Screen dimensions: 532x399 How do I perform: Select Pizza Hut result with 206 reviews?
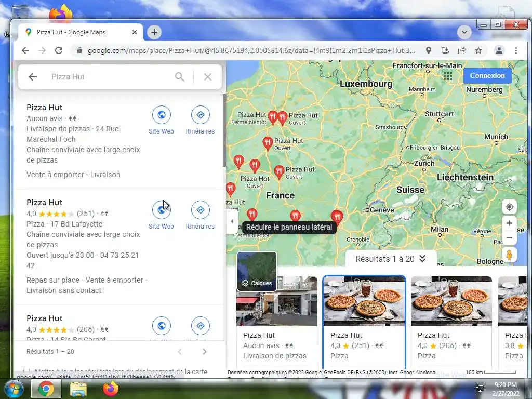pyautogui.click(x=45, y=318)
